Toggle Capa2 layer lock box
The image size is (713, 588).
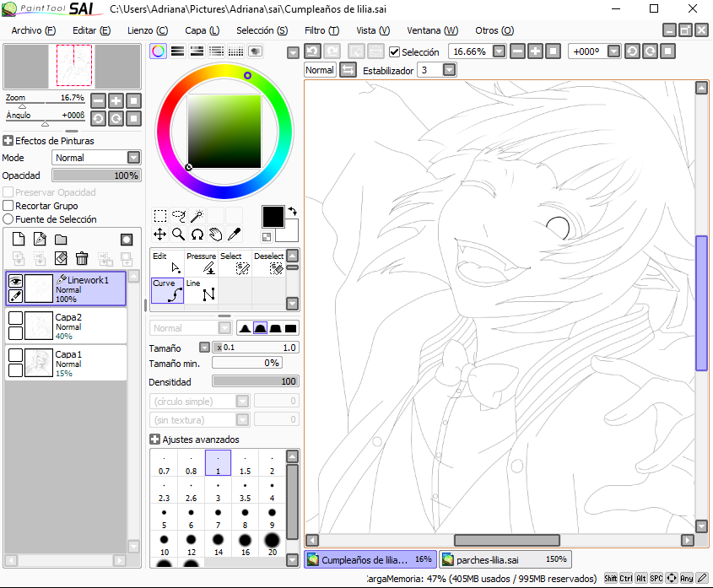pyautogui.click(x=15, y=333)
